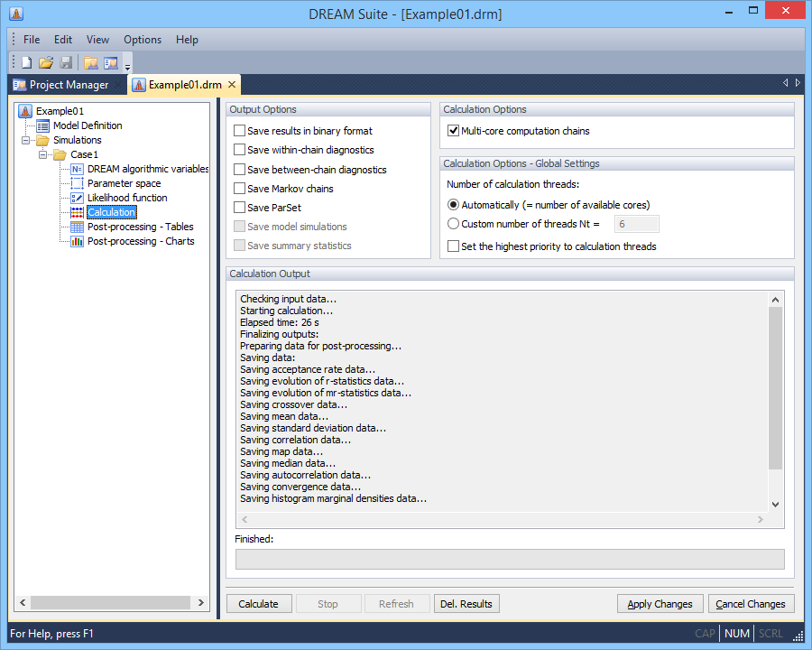This screenshot has height=650, width=812.
Task: Click the Calculation tree icon
Action: click(78, 212)
